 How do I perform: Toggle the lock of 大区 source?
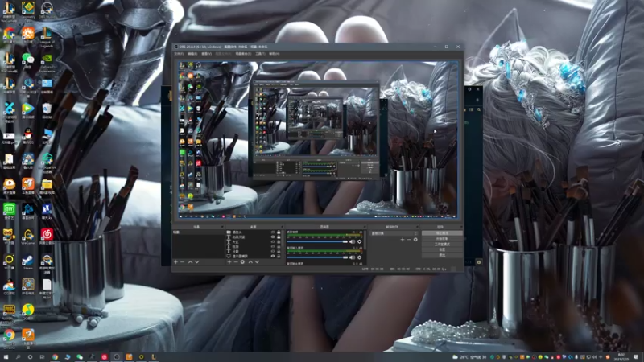(279, 242)
